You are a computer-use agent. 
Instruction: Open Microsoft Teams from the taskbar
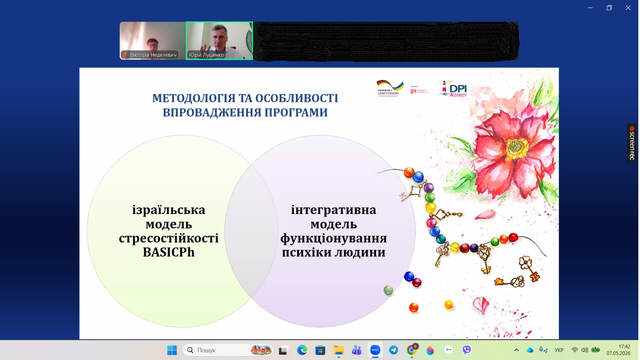(x=357, y=350)
